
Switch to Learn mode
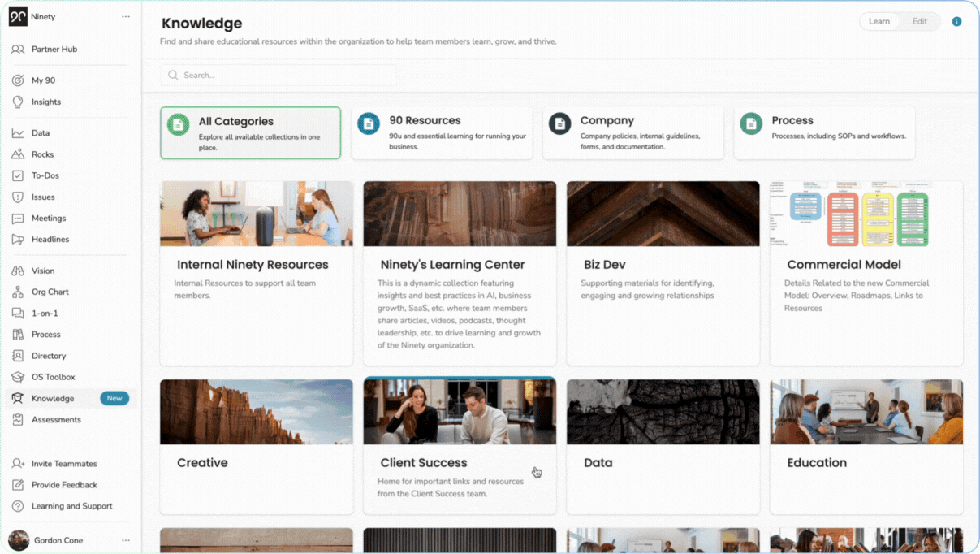879,22
